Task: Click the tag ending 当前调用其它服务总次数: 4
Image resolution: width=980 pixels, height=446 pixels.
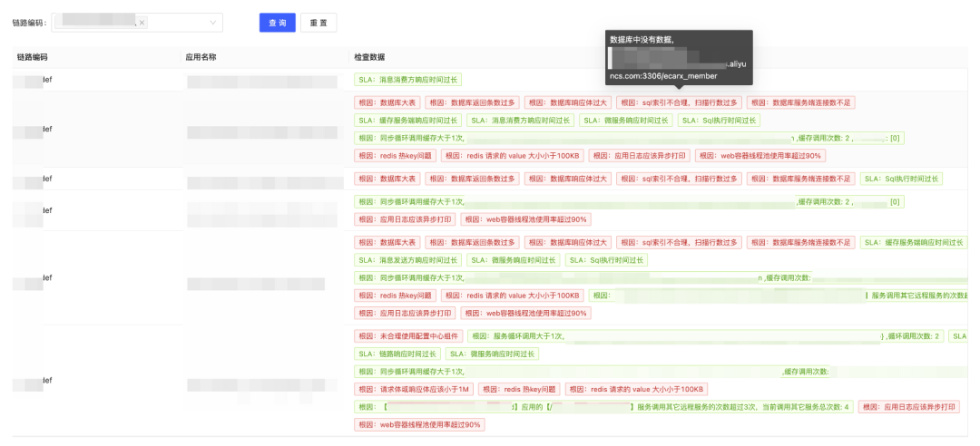Action: [x=603, y=407]
